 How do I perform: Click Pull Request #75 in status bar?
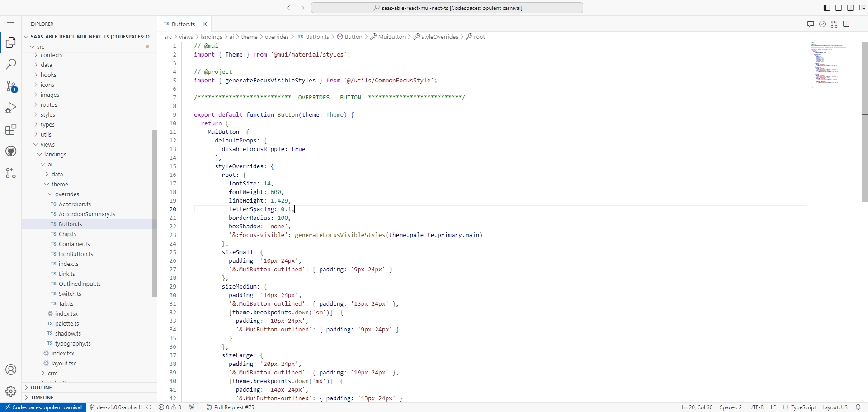[x=231, y=407]
